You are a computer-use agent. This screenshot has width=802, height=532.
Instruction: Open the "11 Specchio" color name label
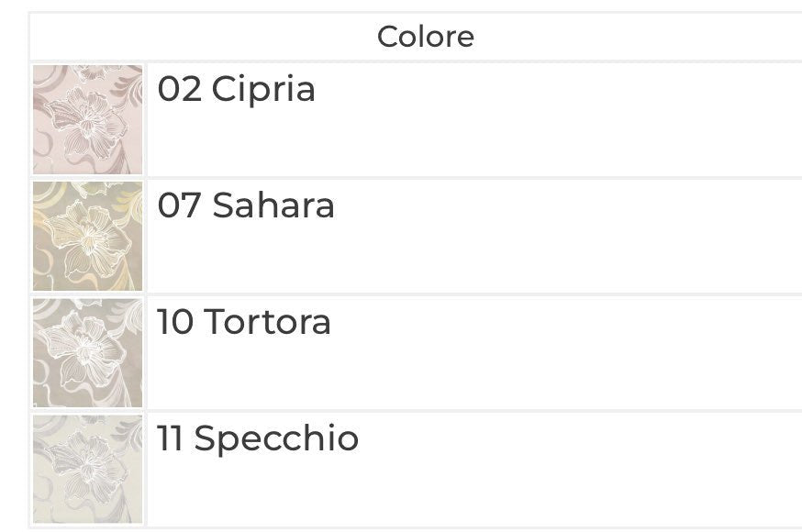tap(258, 439)
